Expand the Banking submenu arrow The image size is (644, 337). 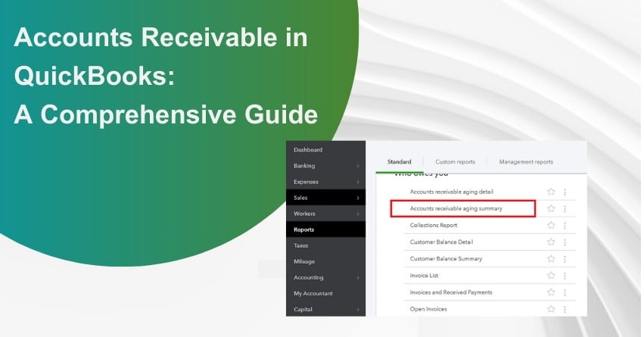point(358,166)
